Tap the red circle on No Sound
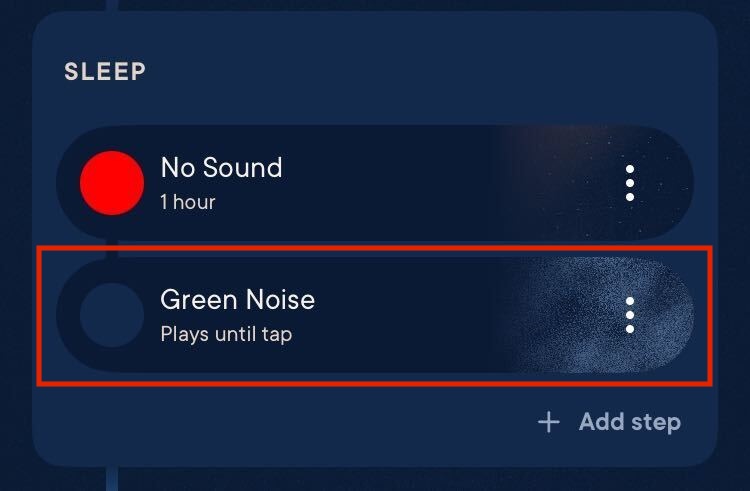Viewport: 750px width, 491px height. pyautogui.click(x=112, y=183)
